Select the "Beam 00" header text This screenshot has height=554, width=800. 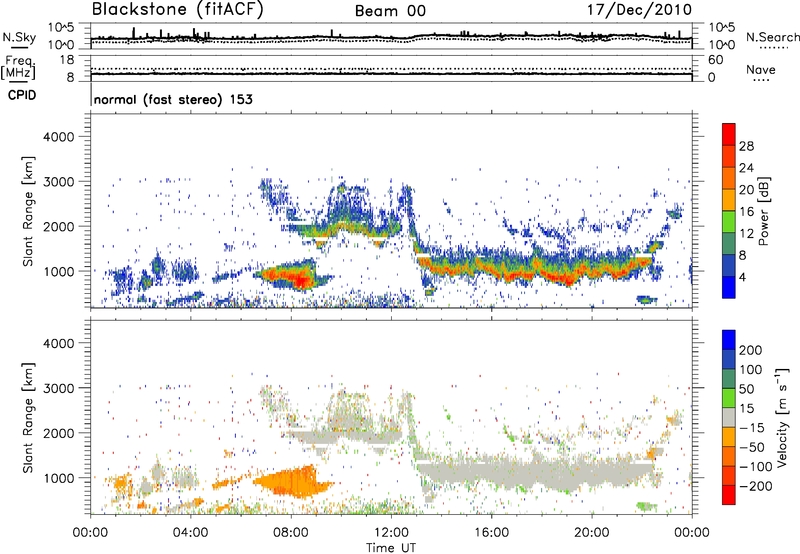(x=390, y=11)
